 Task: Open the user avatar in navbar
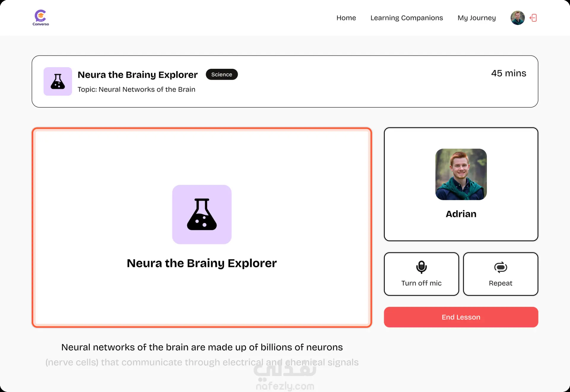coord(517,18)
